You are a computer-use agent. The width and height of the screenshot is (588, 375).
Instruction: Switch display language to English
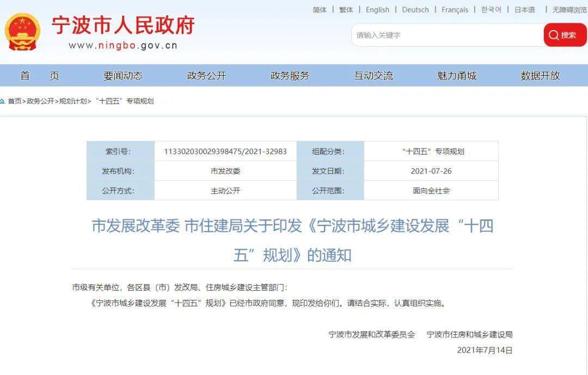pos(377,9)
